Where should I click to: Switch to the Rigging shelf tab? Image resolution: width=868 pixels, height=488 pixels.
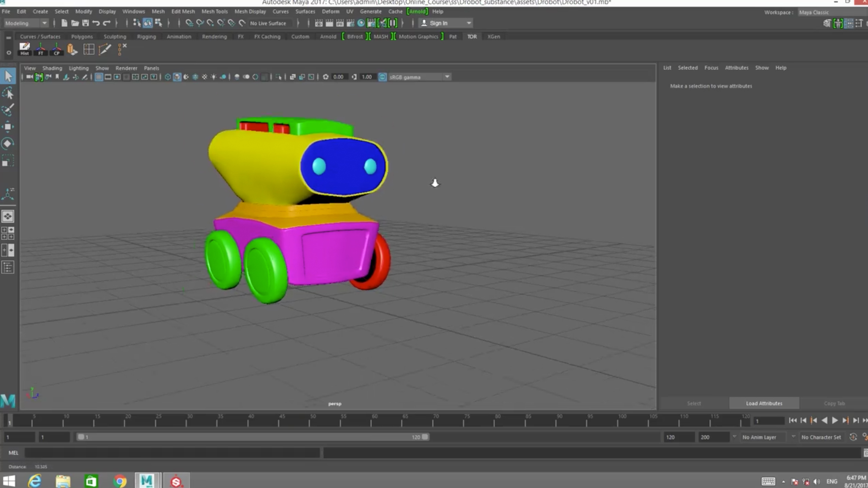(146, 37)
